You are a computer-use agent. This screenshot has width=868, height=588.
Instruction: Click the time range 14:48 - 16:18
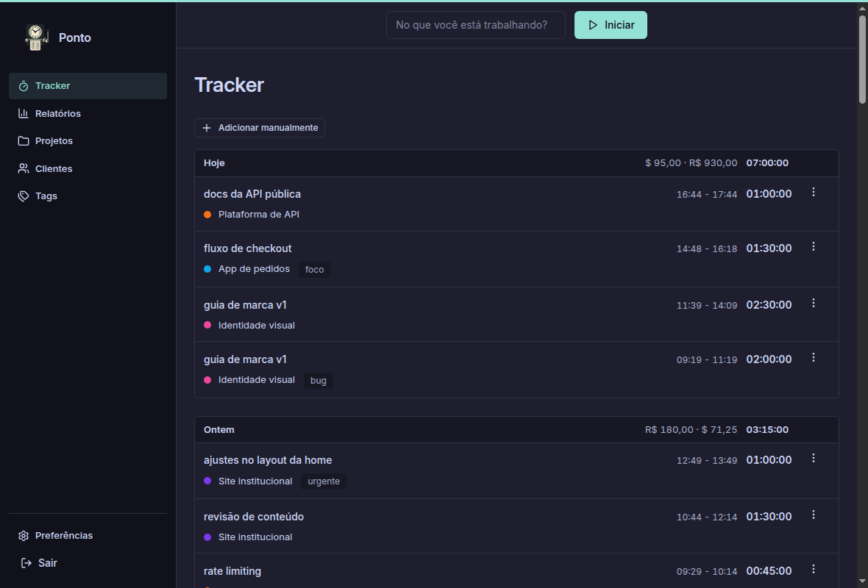(707, 249)
